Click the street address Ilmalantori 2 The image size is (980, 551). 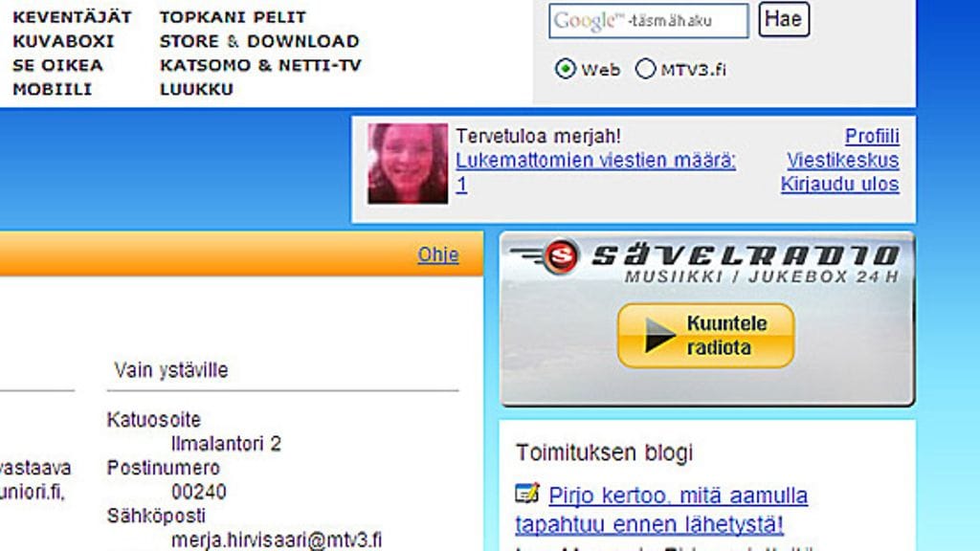point(226,444)
